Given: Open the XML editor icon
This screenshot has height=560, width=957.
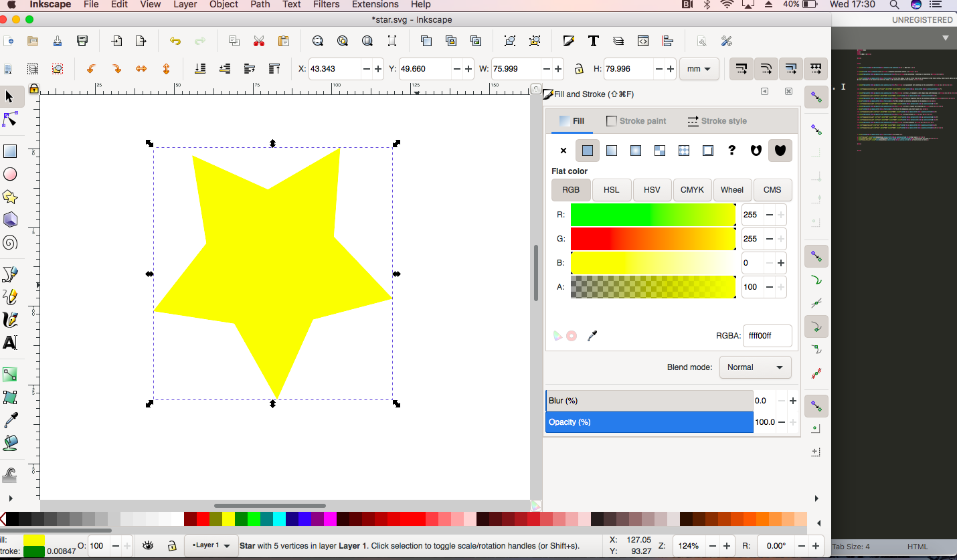Looking at the screenshot, I should click(x=643, y=41).
